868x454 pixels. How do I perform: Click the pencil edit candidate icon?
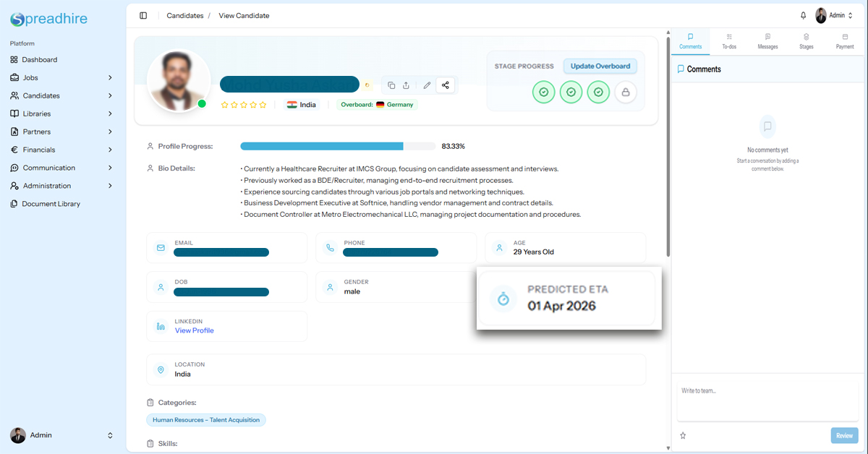(427, 85)
